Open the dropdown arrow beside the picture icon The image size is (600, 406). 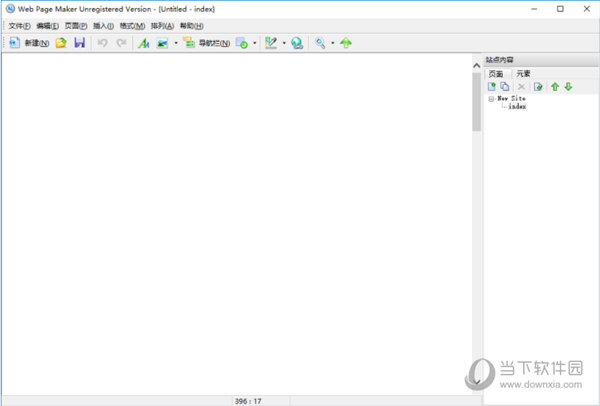tap(176, 43)
